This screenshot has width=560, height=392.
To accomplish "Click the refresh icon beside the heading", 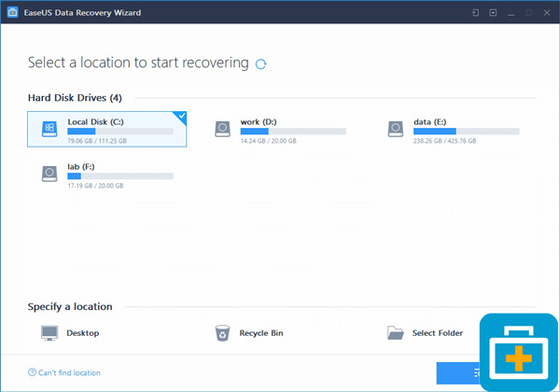I will point(260,63).
